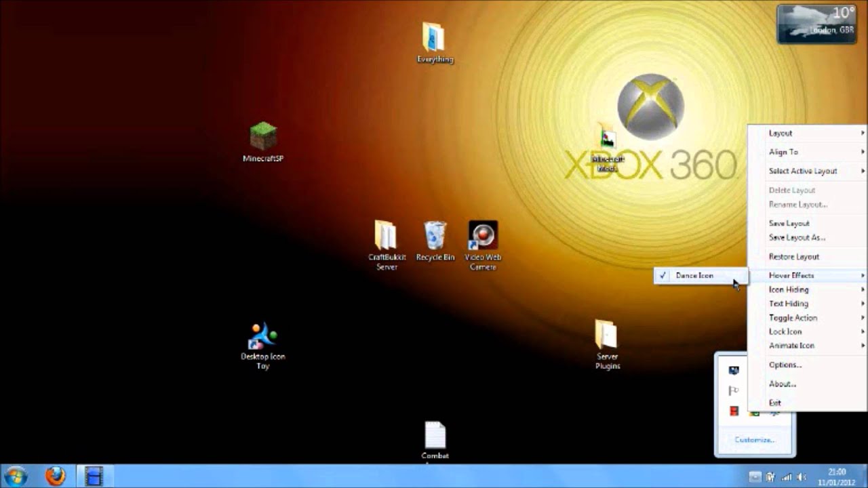Select the MinecraftSP desktop icon
868x488 pixels.
[x=263, y=142]
